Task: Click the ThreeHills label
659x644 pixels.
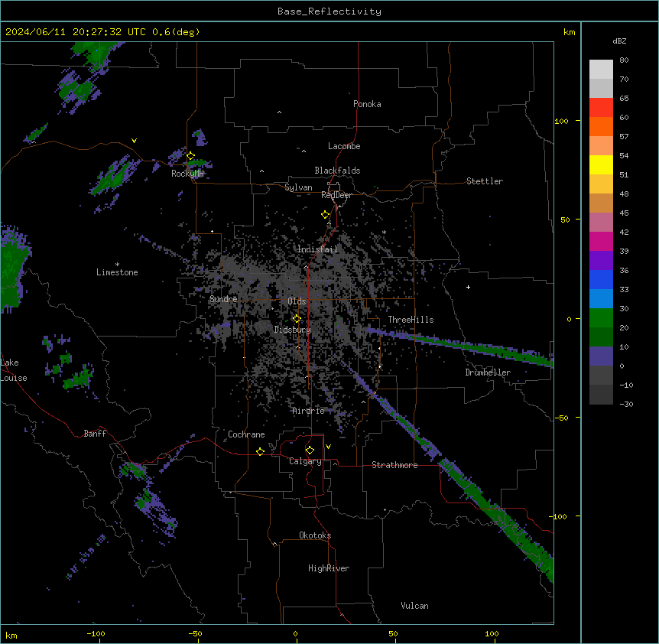Action: [x=411, y=320]
